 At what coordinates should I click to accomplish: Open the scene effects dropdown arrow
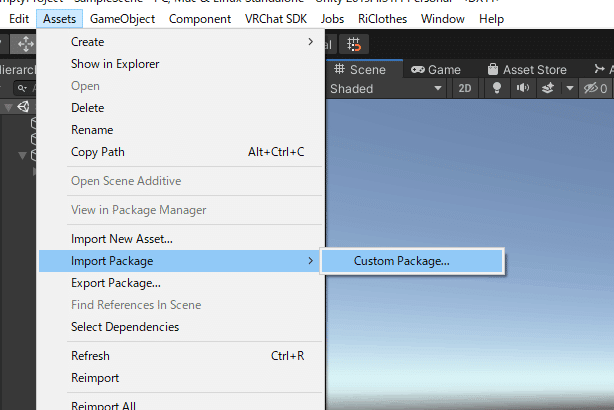point(570,89)
